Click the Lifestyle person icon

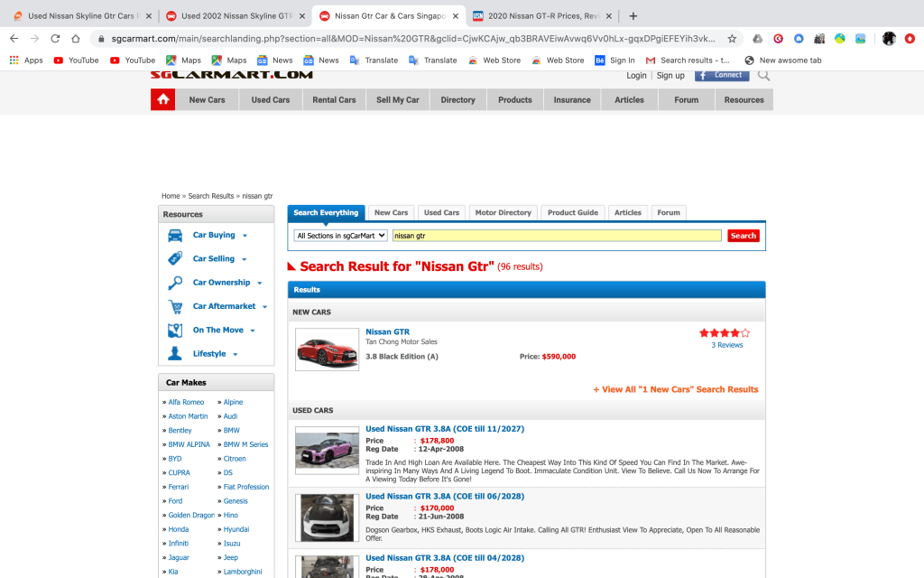click(x=175, y=354)
